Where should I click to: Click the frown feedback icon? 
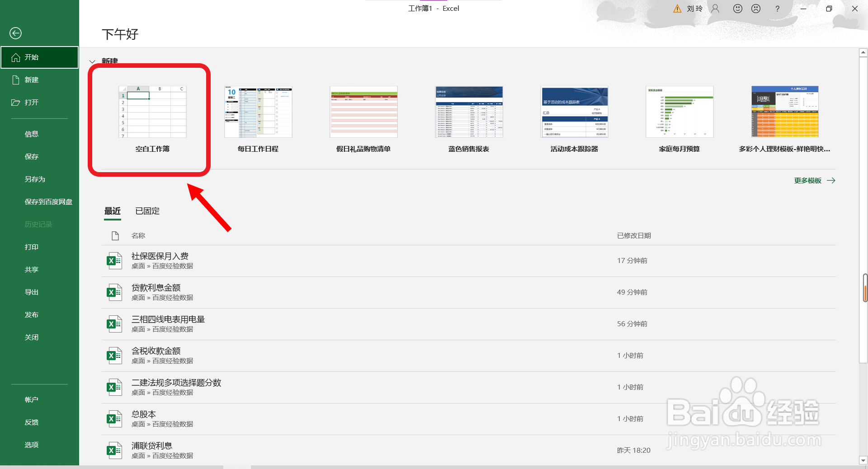click(755, 9)
